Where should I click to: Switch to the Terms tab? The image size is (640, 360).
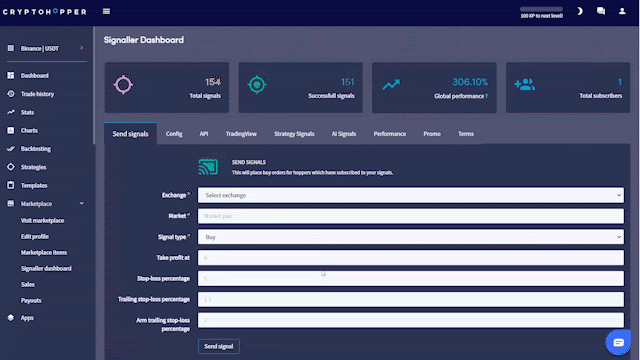tap(466, 134)
